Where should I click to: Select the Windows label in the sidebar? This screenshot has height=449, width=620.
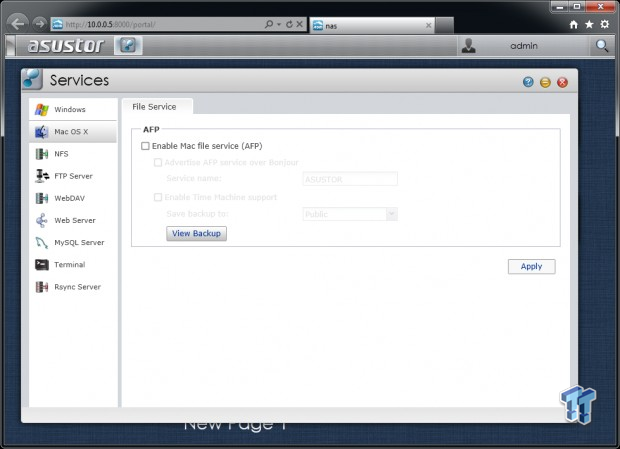pyautogui.click(x=70, y=109)
